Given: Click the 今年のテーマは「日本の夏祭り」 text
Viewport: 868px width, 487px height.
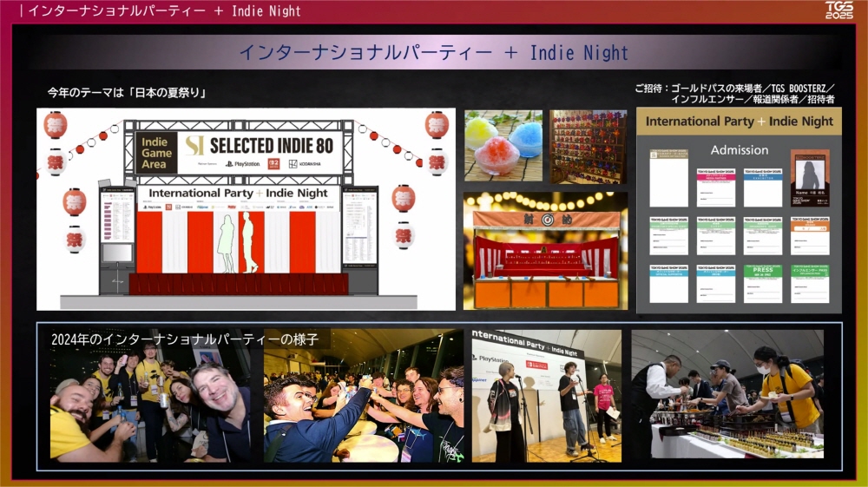Looking at the screenshot, I should click(x=127, y=92).
